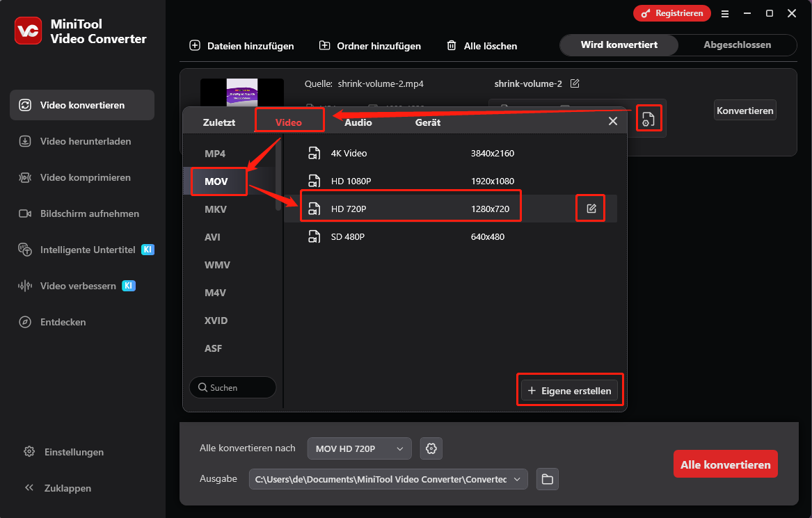Click the Entdecken compass icon

pyautogui.click(x=25, y=322)
